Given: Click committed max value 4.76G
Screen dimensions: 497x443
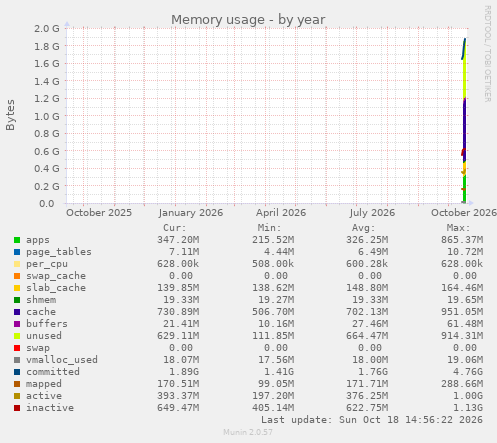Looking at the screenshot, I should 468,372.
